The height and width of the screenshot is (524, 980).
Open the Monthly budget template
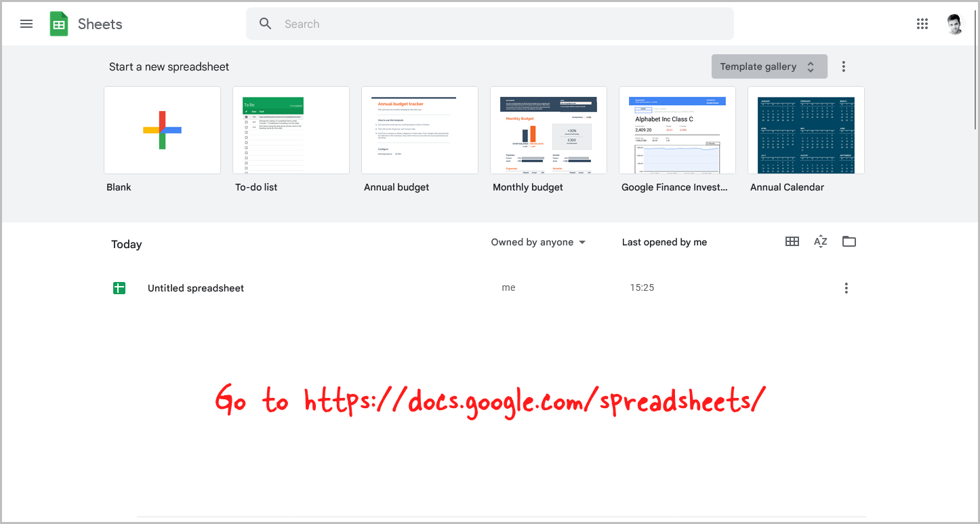pyautogui.click(x=548, y=130)
